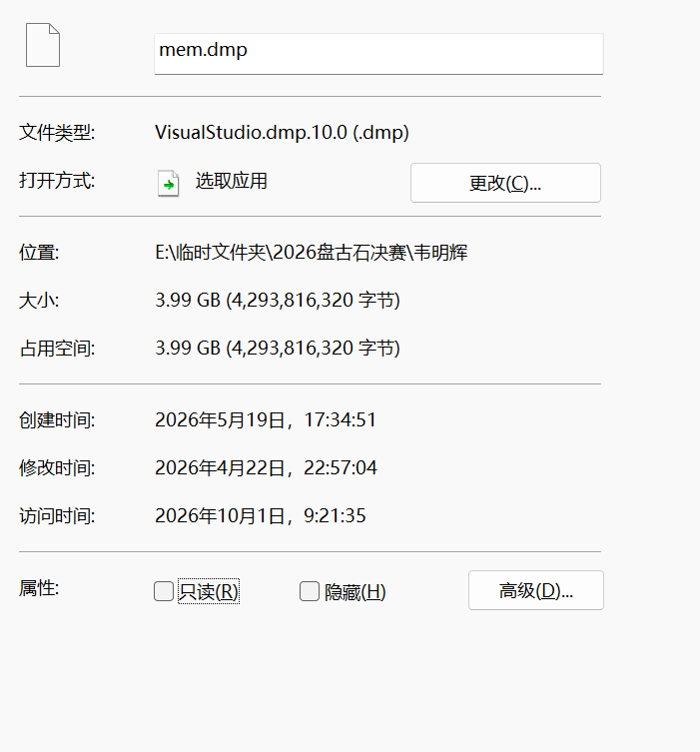The height and width of the screenshot is (752, 700).
Task: Click the access time 2026年10月1日, 9:21:35
Action: [x=261, y=516]
